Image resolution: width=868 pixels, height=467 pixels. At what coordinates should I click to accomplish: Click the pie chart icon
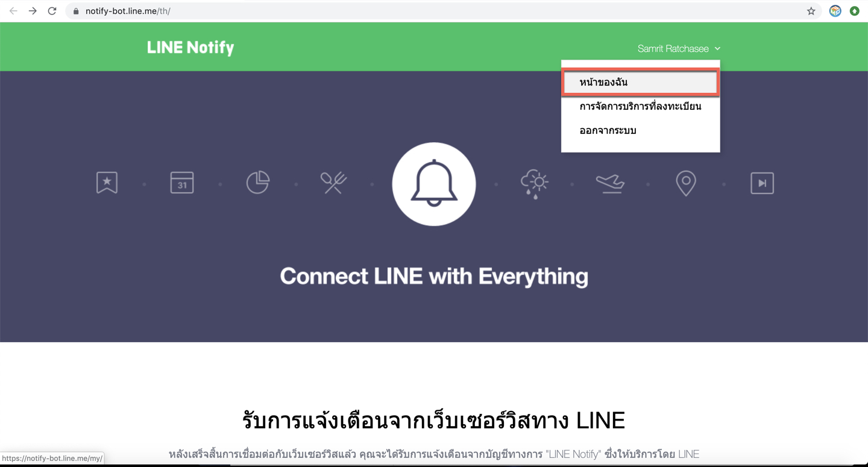258,183
